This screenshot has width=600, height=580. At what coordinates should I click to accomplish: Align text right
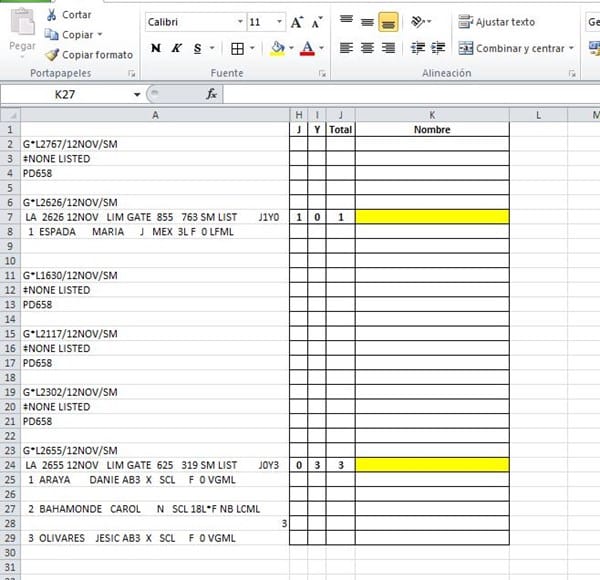388,48
